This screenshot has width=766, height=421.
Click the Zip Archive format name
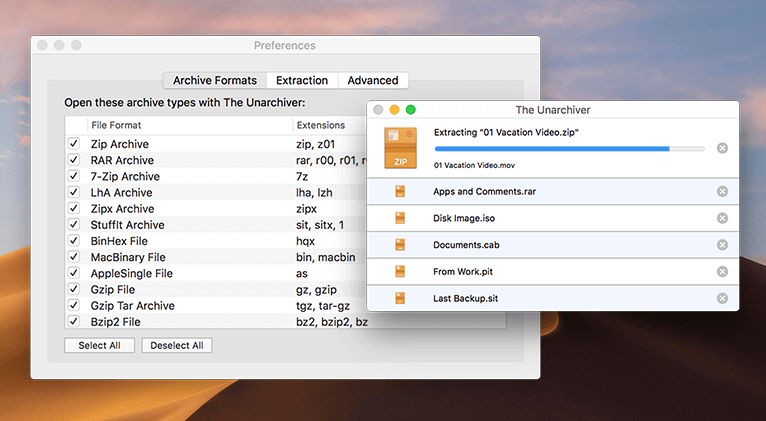pyautogui.click(x=120, y=144)
